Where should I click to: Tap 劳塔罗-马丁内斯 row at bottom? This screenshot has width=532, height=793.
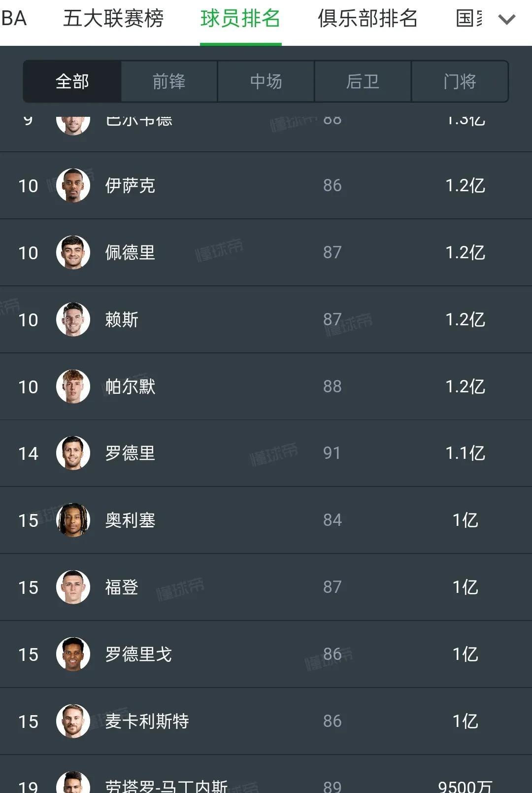(266, 776)
